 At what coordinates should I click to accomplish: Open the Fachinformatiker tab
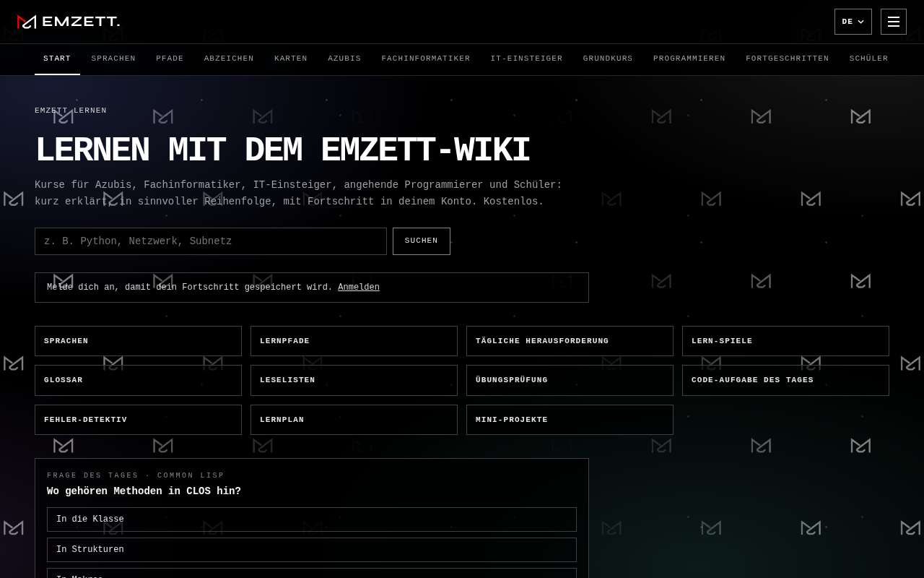click(x=426, y=59)
